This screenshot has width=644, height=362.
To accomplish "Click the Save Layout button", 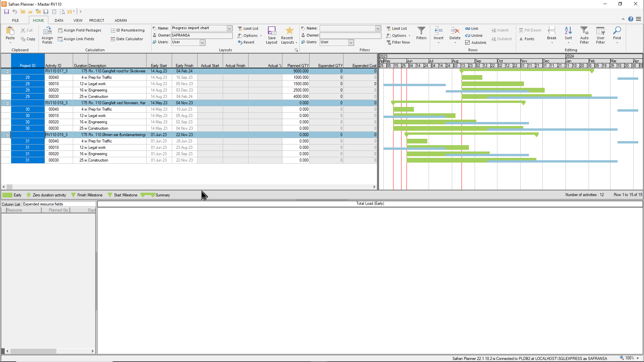I will (x=272, y=35).
